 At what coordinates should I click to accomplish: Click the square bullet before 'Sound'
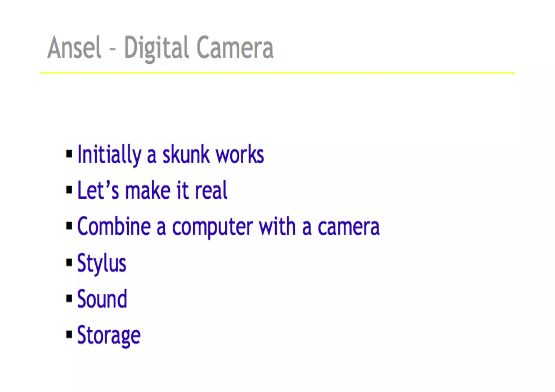69,298
